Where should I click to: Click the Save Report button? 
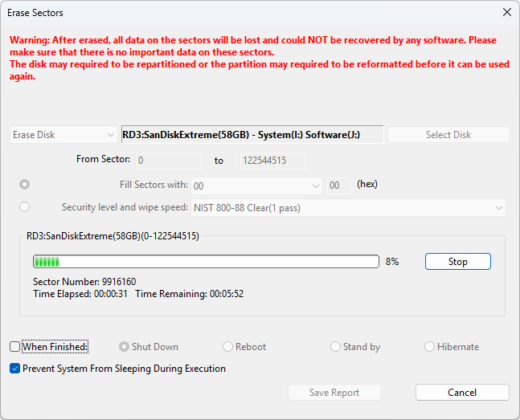click(x=334, y=393)
